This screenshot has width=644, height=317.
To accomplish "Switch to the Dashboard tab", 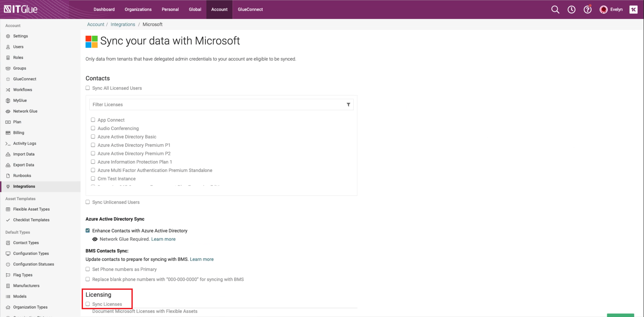I will tap(104, 9).
